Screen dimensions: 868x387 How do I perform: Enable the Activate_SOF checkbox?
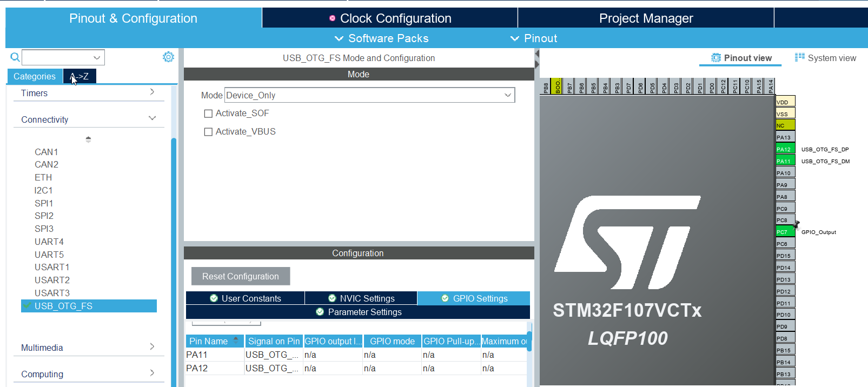coord(208,114)
